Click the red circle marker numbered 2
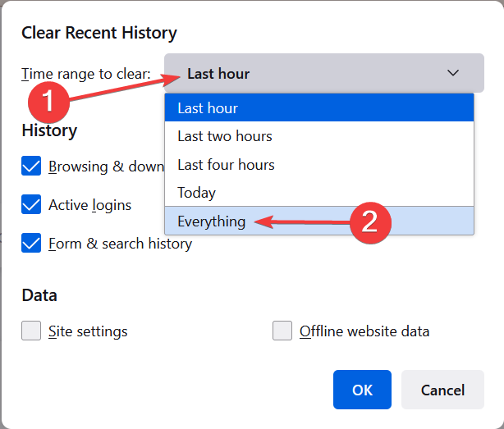Viewport: 504px width, 429px height. [x=370, y=222]
